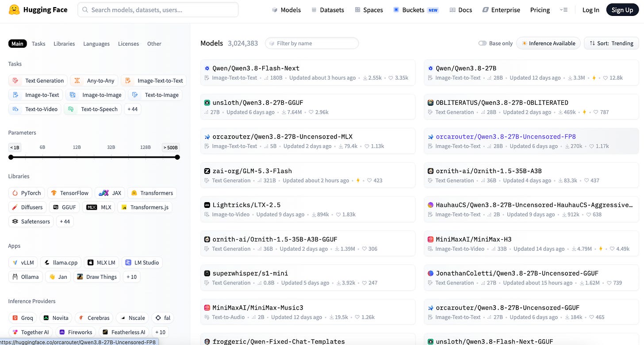Enable the LM Studio app filter
The image size is (644, 345).
click(142, 262)
